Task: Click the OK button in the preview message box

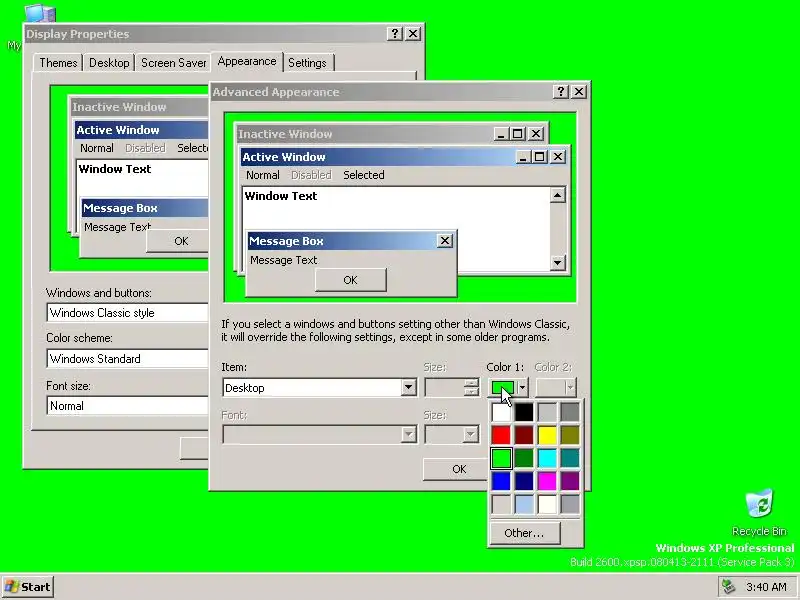Action: pos(351,280)
